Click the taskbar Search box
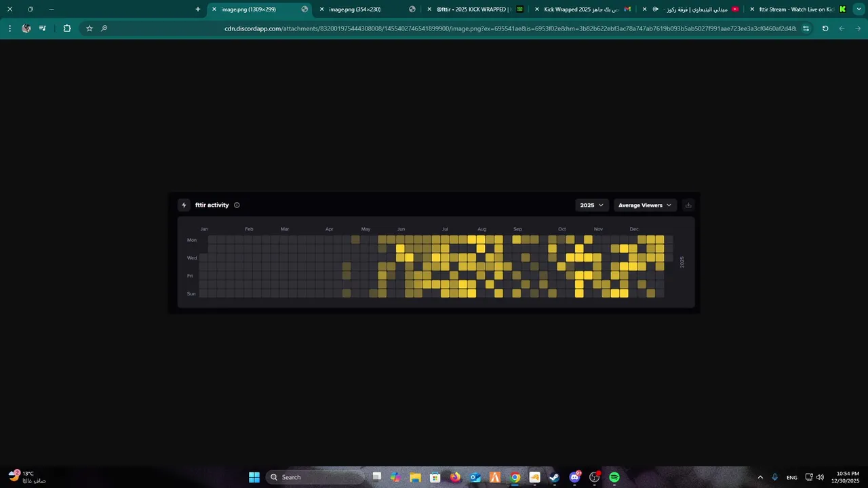The image size is (868, 488). coord(315,477)
